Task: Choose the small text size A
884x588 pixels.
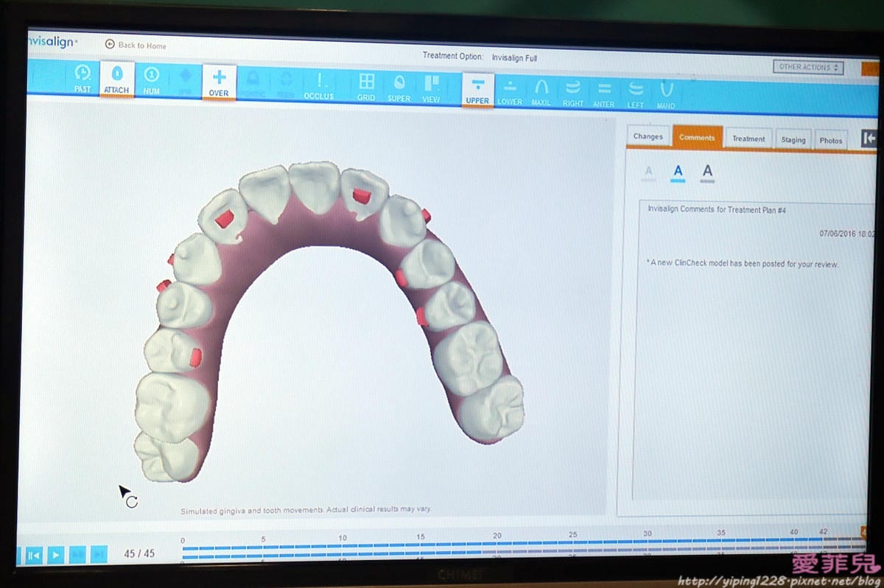Action: 648,173
